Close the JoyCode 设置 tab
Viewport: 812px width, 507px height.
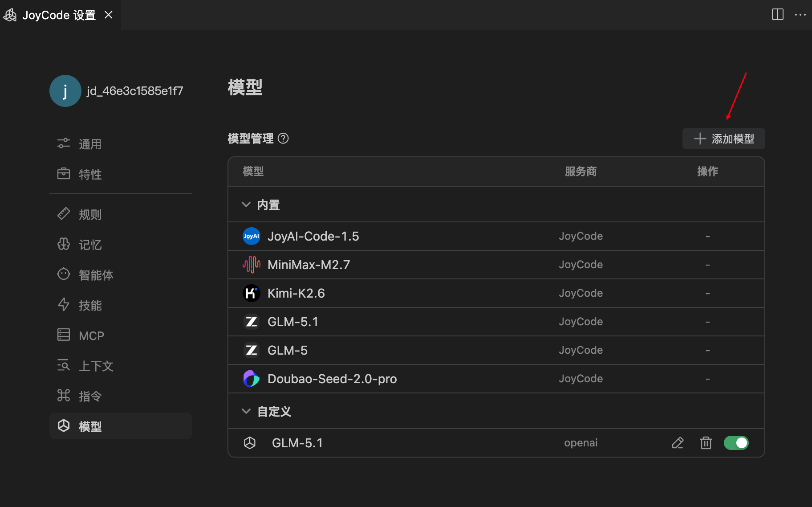click(108, 15)
